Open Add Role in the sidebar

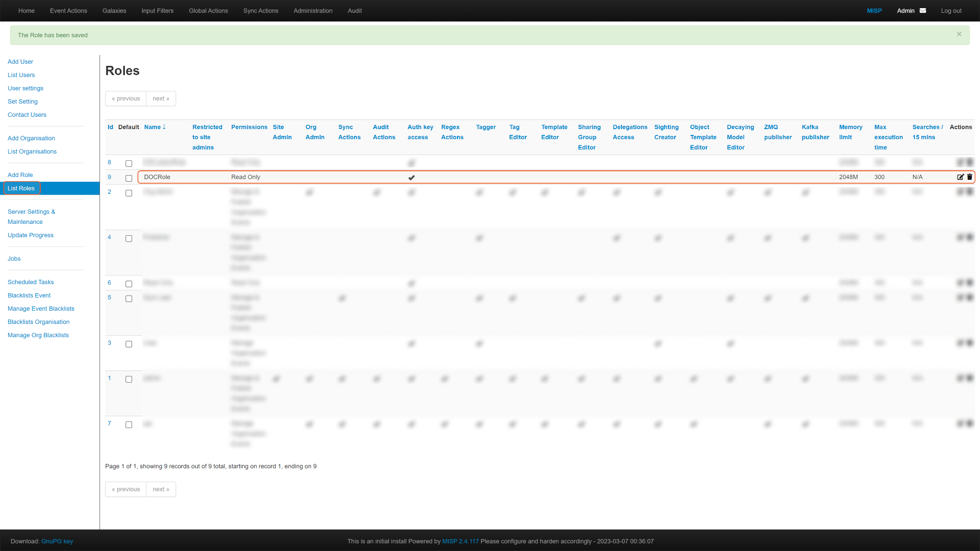[x=20, y=175]
